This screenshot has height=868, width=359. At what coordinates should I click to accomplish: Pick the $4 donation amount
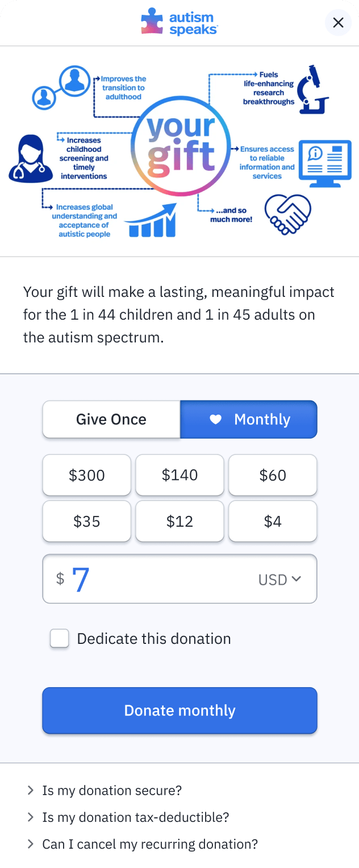point(273,522)
